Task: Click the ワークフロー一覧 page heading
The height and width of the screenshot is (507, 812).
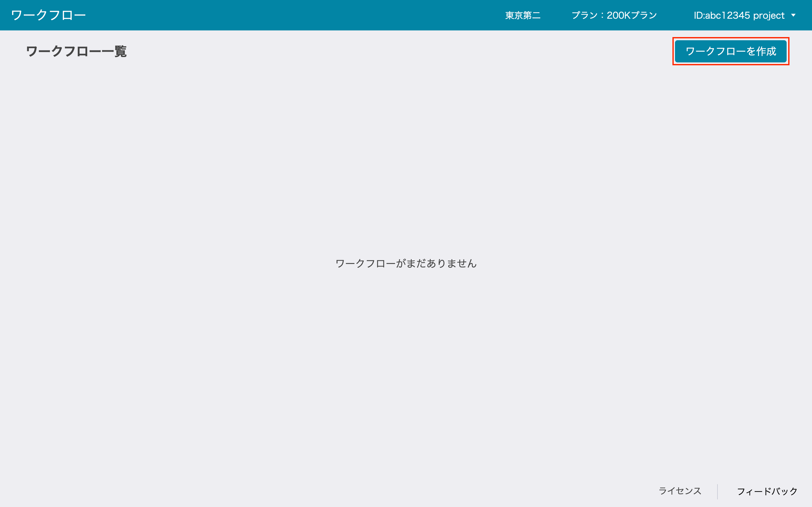Action: (x=76, y=51)
